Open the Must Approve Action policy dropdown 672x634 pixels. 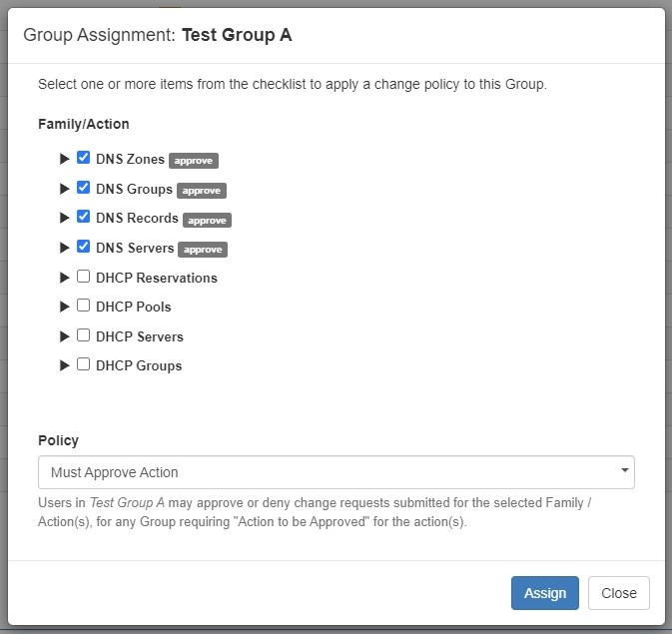click(336, 472)
